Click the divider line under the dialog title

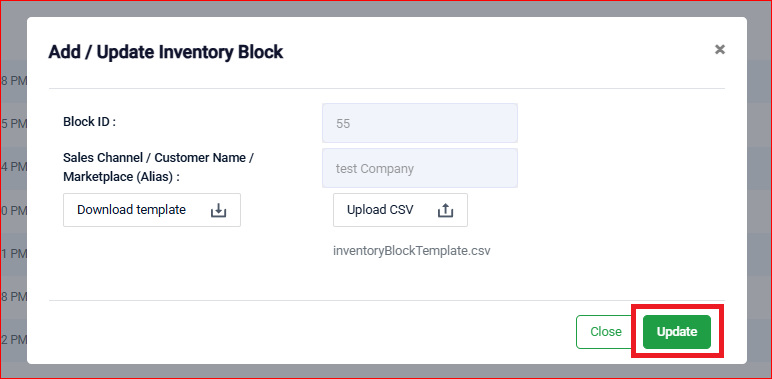(386, 89)
